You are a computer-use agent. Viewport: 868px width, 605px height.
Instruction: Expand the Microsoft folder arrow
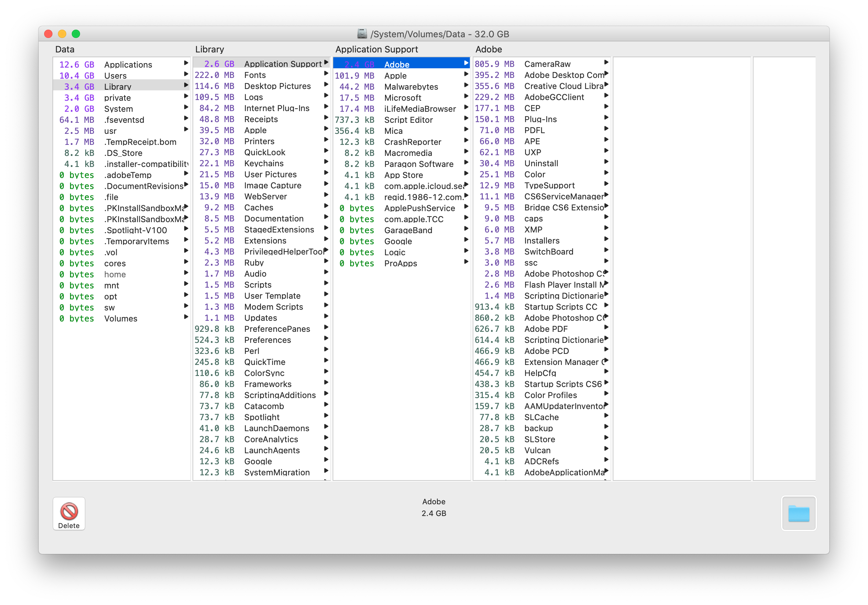(466, 96)
